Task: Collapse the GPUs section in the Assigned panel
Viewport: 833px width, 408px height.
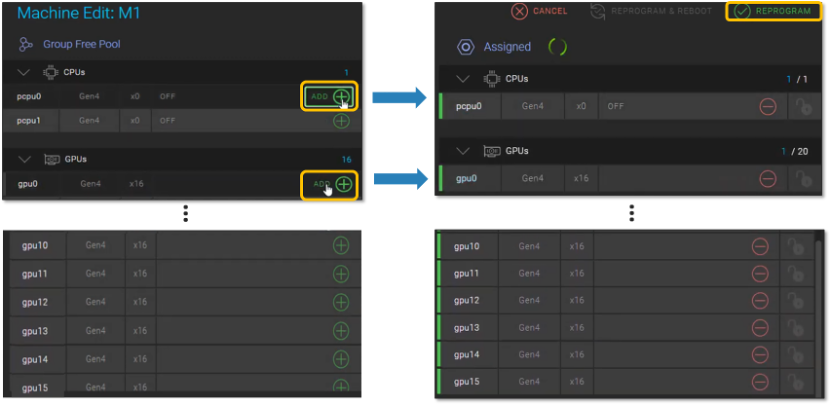Action: coord(462,151)
